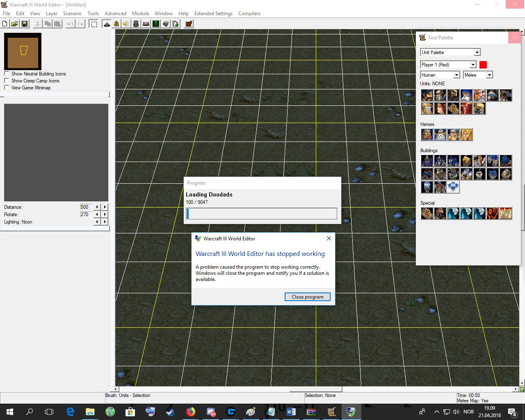Viewport: 525px width, 420px height.
Task: Increase Distance with right arrow
Action: [x=105, y=207]
